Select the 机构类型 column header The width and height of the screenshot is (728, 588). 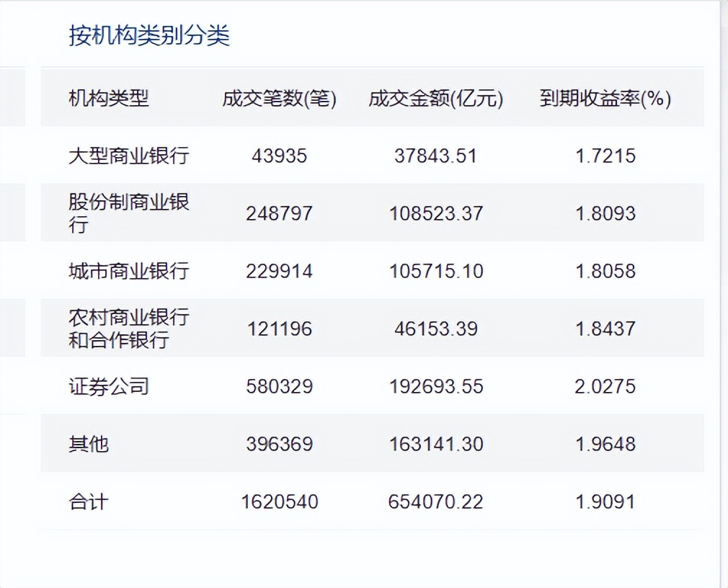109,98
